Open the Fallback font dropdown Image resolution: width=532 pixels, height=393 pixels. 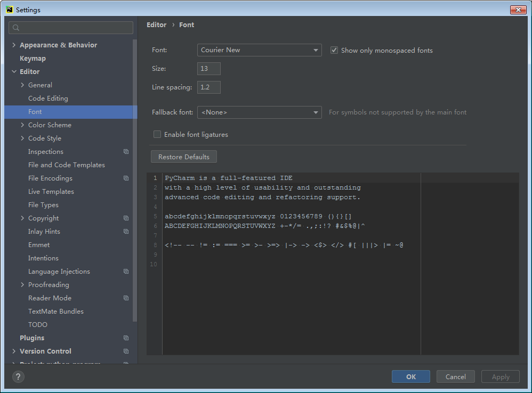(259, 112)
